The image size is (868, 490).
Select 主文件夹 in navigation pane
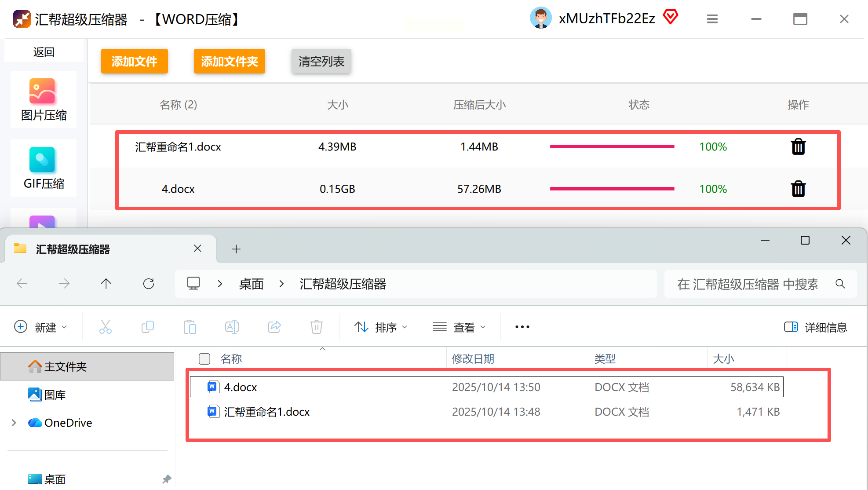(x=65, y=366)
